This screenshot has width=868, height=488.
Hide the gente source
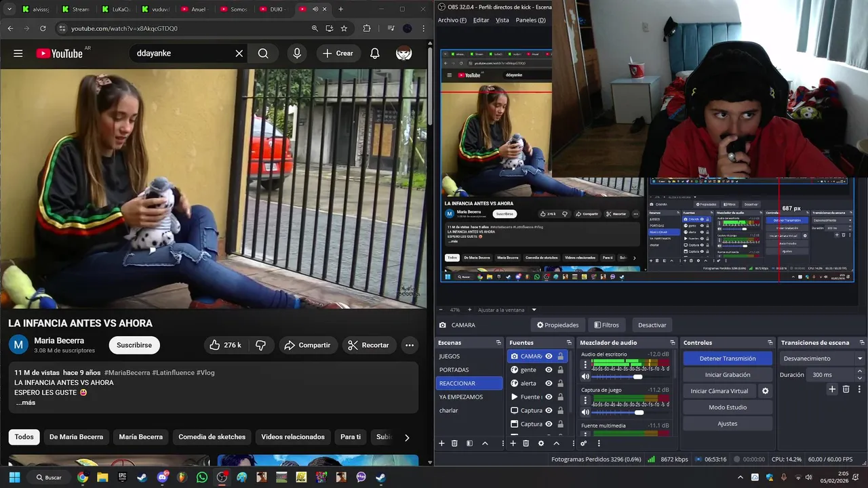coord(549,369)
